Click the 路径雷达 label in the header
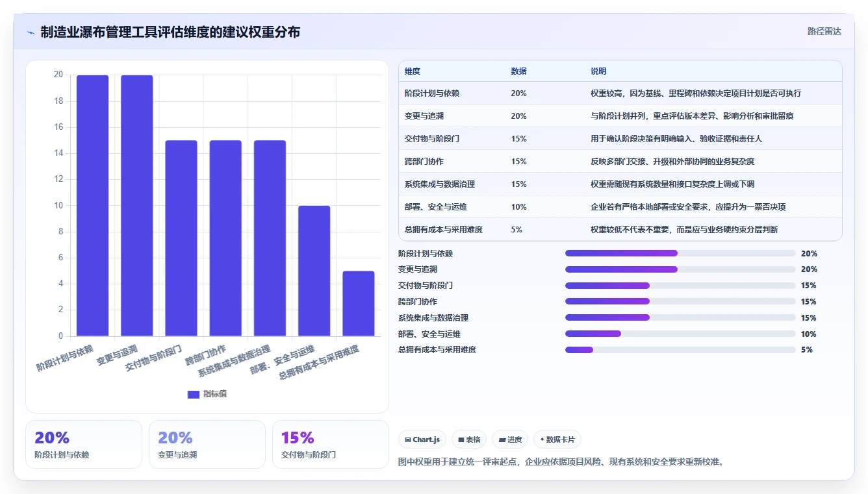Viewport: 868px width, 494px height. click(824, 31)
